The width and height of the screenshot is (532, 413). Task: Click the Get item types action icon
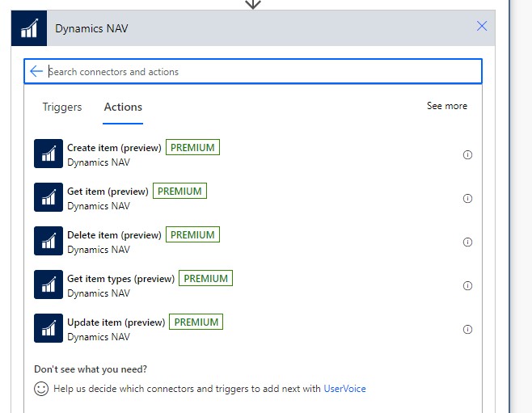tap(49, 284)
